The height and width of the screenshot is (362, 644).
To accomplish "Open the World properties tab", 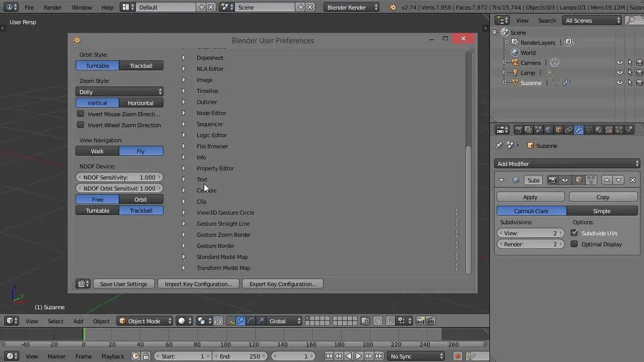I will click(x=548, y=130).
